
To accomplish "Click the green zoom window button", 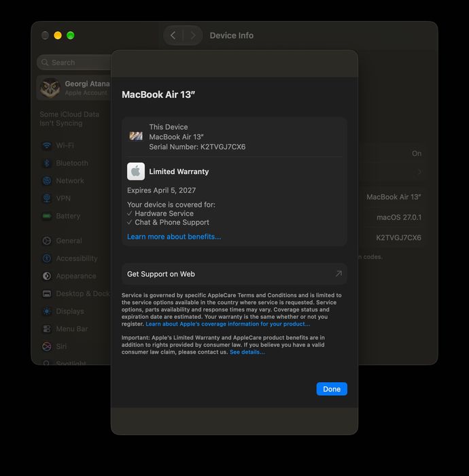I will pyautogui.click(x=71, y=35).
